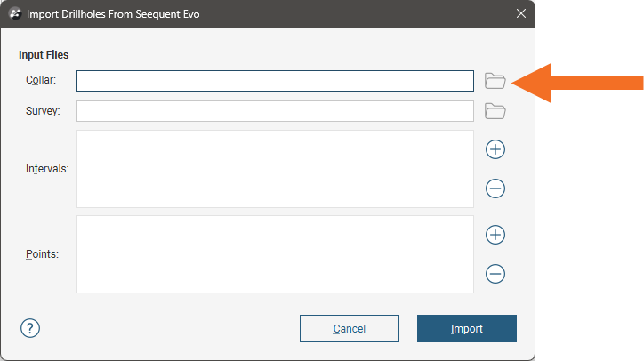Click the Input Files section heading
644x361 pixels.
tap(44, 55)
